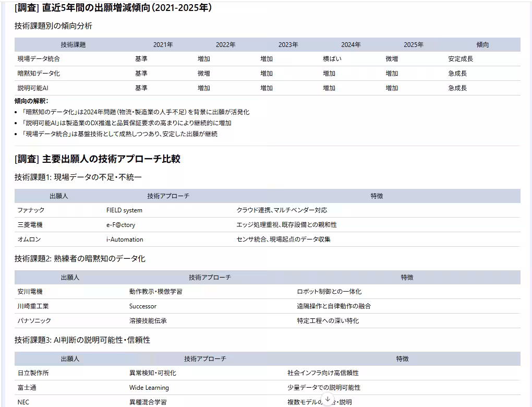Click the 異常検知・可視化 cell
This screenshot has width=532, height=407.
pos(153,373)
